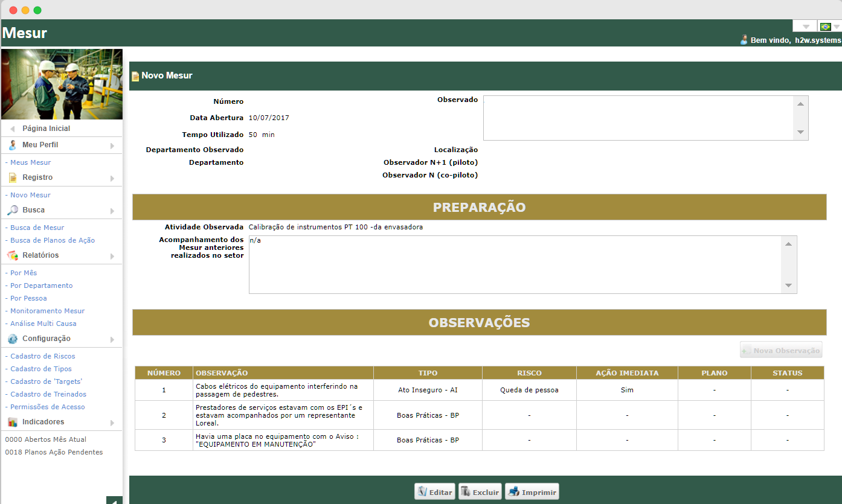Click the Indicadores bar chart icon
The height and width of the screenshot is (504, 842).
(13, 422)
